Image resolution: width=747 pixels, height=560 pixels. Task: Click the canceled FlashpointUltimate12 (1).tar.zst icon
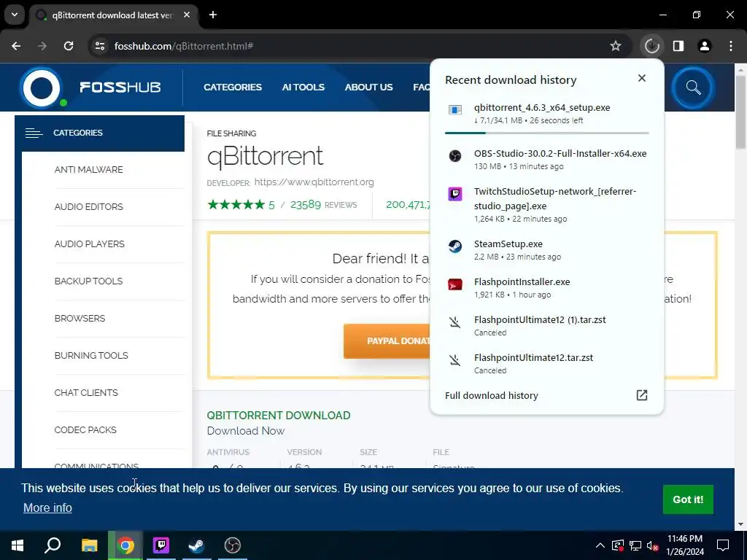[x=455, y=322]
